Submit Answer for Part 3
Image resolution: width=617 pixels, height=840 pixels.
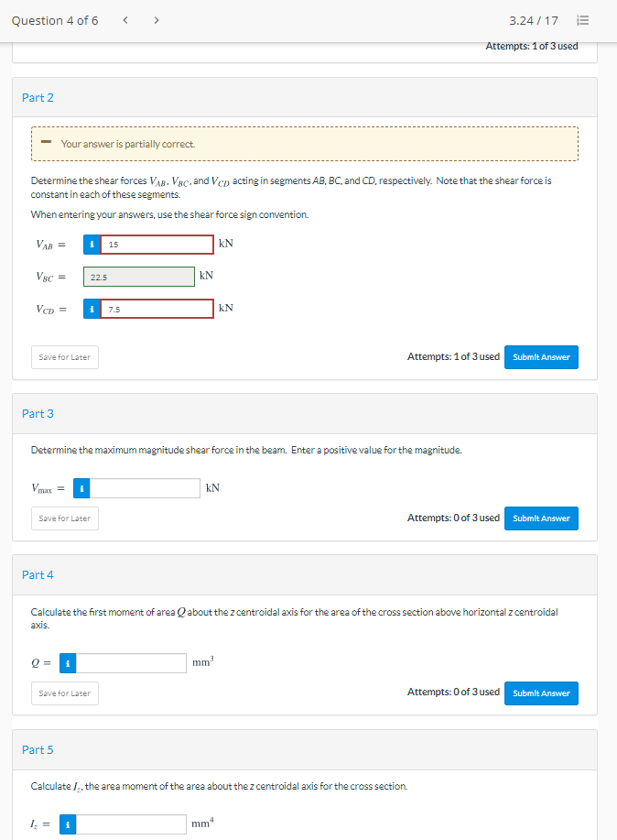coord(541,518)
